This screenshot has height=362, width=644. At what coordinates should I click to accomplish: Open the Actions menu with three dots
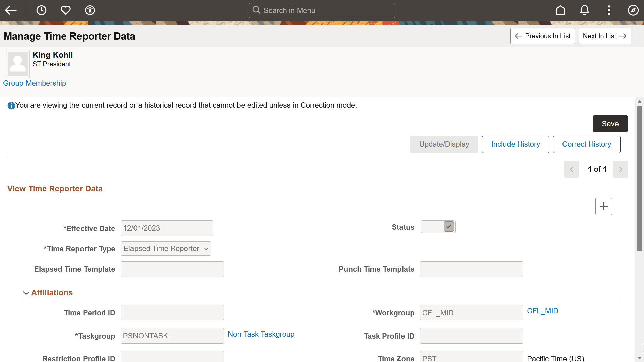(609, 10)
